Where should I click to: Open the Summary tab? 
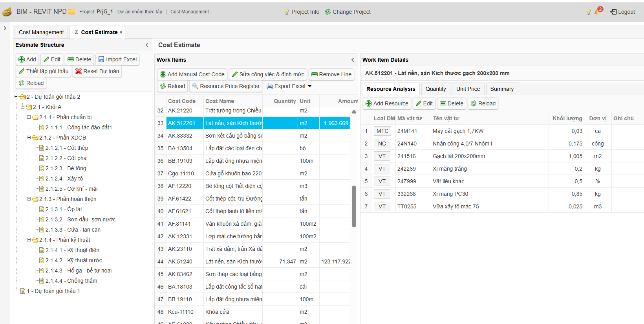pos(502,89)
